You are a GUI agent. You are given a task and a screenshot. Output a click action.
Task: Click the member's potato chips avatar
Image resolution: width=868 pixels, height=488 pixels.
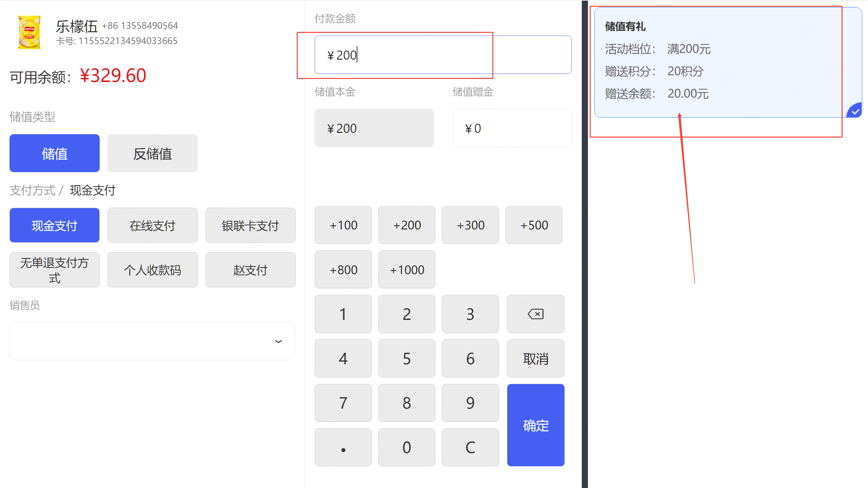(x=29, y=33)
